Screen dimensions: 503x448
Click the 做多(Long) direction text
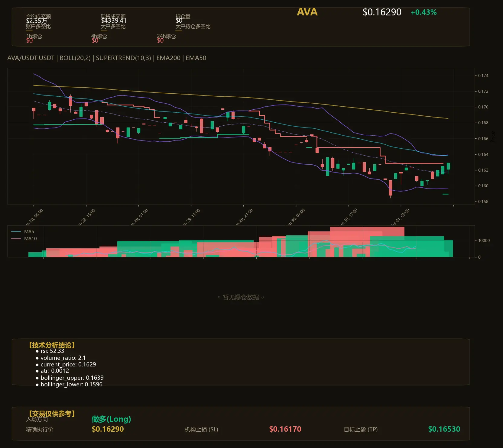click(111, 419)
